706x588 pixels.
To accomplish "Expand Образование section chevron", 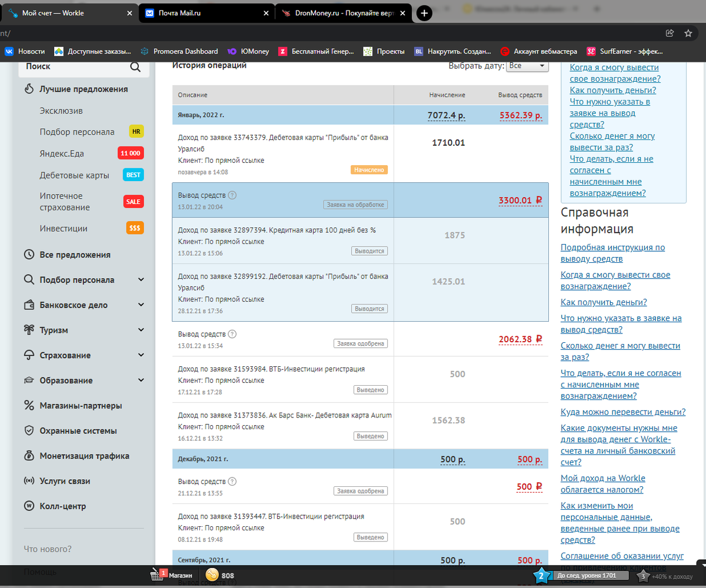I will click(141, 380).
